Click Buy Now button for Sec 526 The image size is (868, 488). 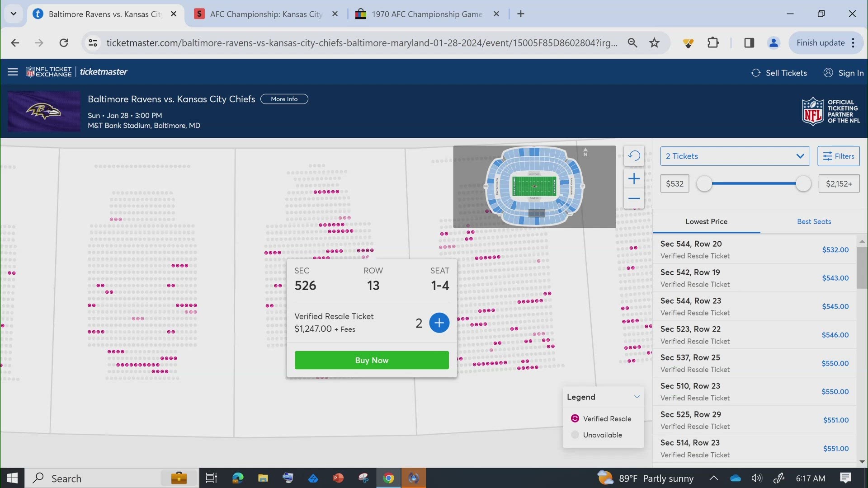pos(372,360)
